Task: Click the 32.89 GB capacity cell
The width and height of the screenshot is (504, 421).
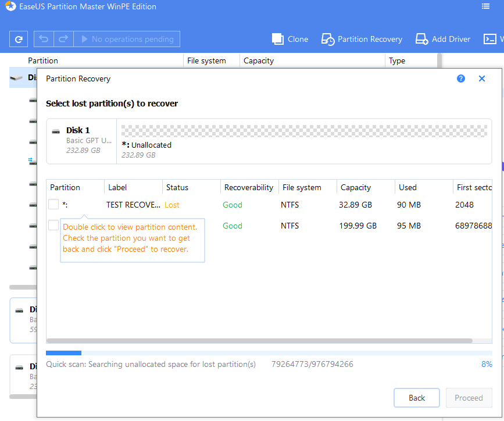Action: click(355, 205)
